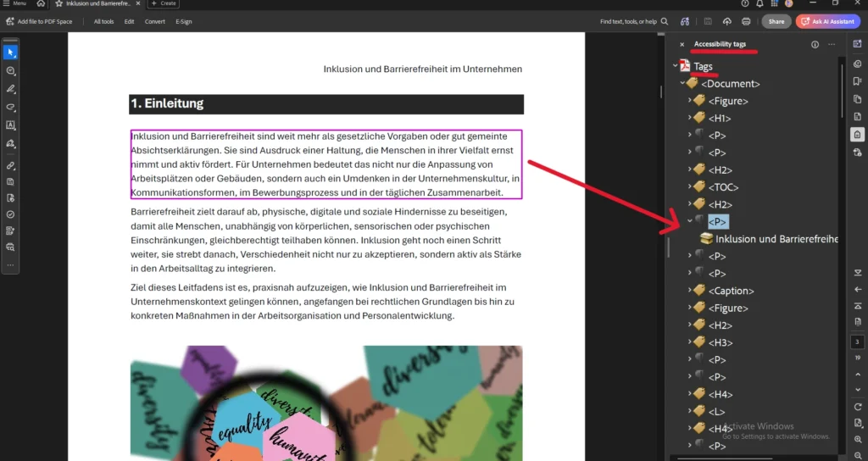
Task: Go to next page with down chevron
Action: (858, 390)
